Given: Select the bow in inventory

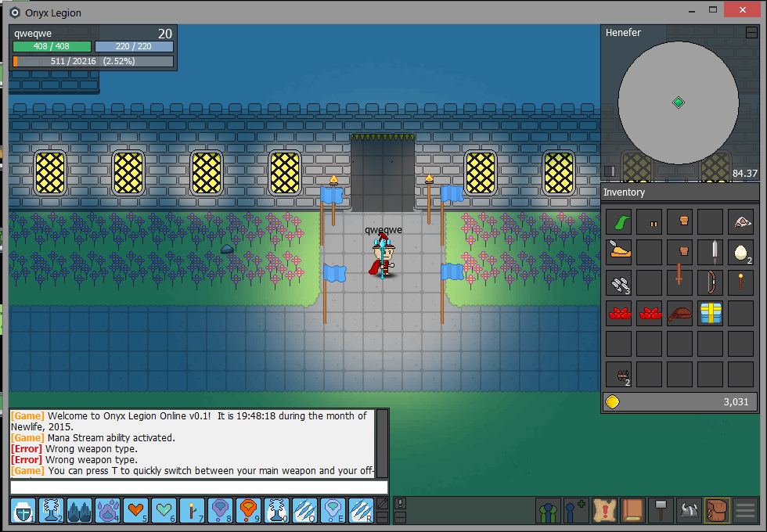Looking at the screenshot, I should pos(711,283).
